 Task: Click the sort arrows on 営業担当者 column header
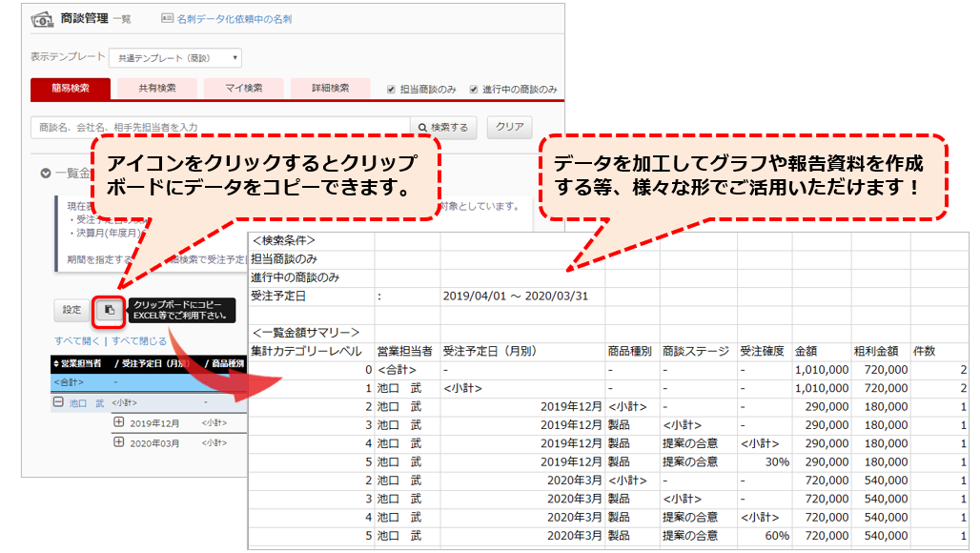pyautogui.click(x=57, y=363)
